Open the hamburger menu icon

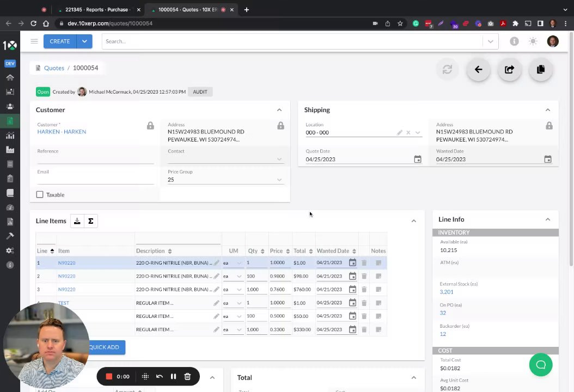(34, 41)
